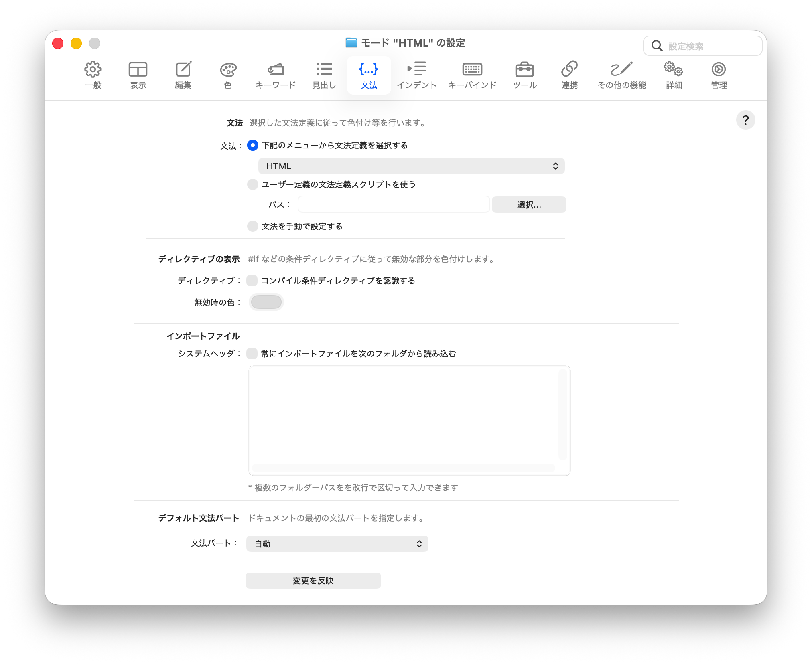This screenshot has width=812, height=664.
Task: Click the 変更を反映 button
Action: [x=313, y=581]
